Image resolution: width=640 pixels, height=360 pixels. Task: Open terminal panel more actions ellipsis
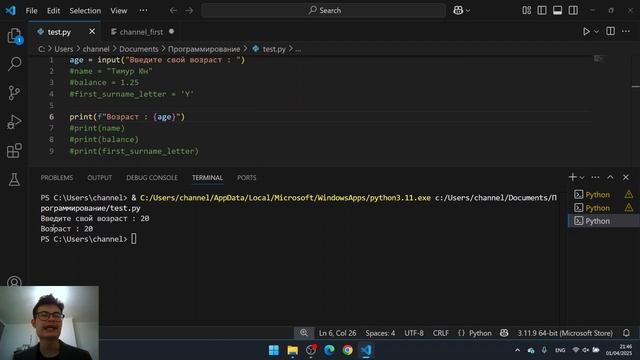(595, 177)
